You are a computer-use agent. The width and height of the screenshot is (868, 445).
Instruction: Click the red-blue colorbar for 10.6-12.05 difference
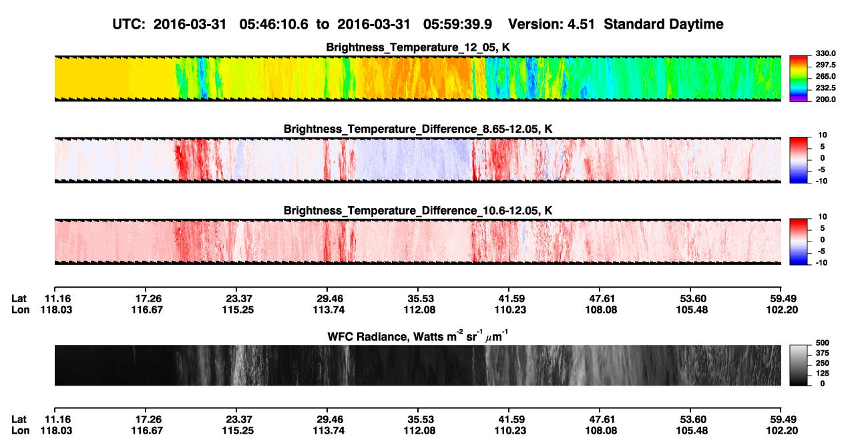click(x=799, y=242)
